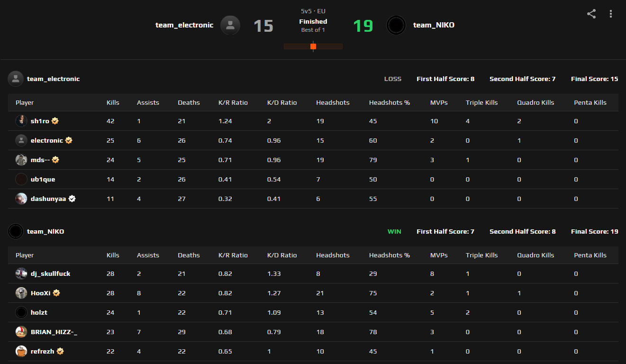Click the team_NIKO team avatar
Viewport: 626px width, 364px height.
click(396, 25)
